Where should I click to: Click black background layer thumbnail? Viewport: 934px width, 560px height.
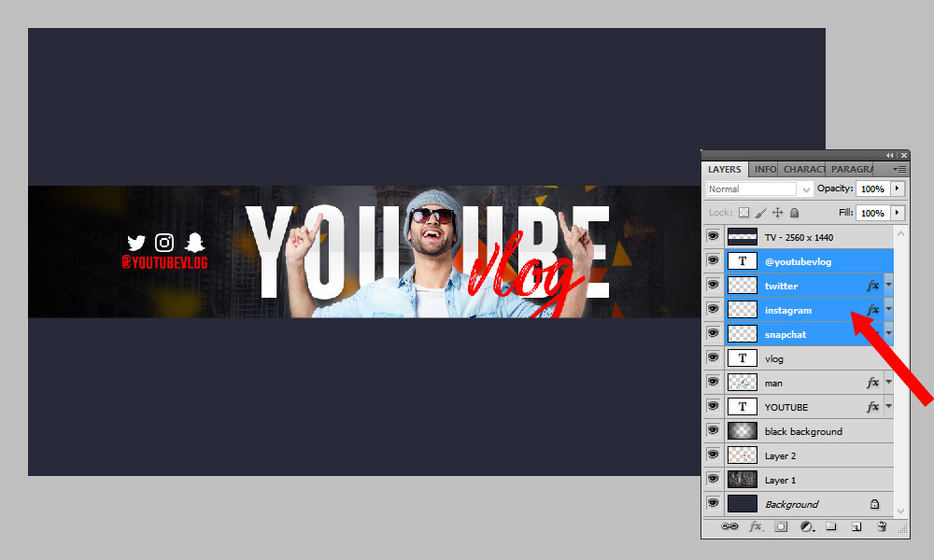(743, 431)
